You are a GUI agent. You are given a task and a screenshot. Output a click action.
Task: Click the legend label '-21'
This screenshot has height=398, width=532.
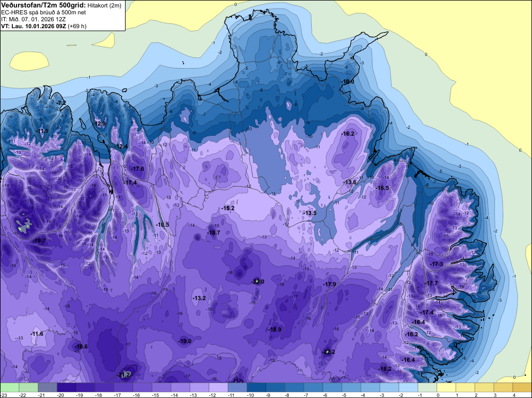click(42, 395)
